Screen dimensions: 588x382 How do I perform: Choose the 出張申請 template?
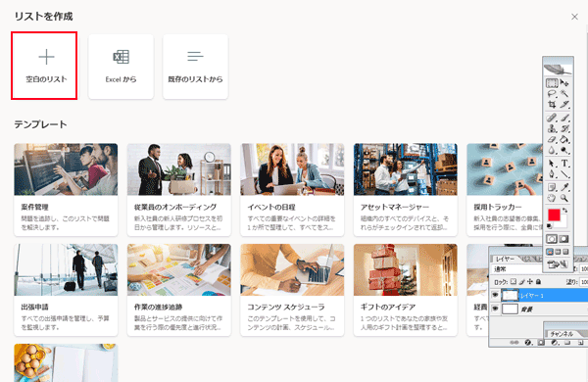point(66,290)
